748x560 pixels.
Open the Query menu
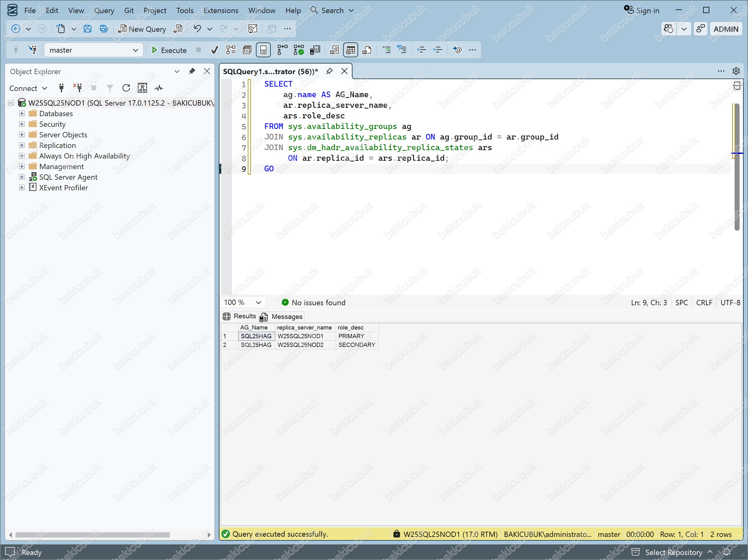(104, 11)
